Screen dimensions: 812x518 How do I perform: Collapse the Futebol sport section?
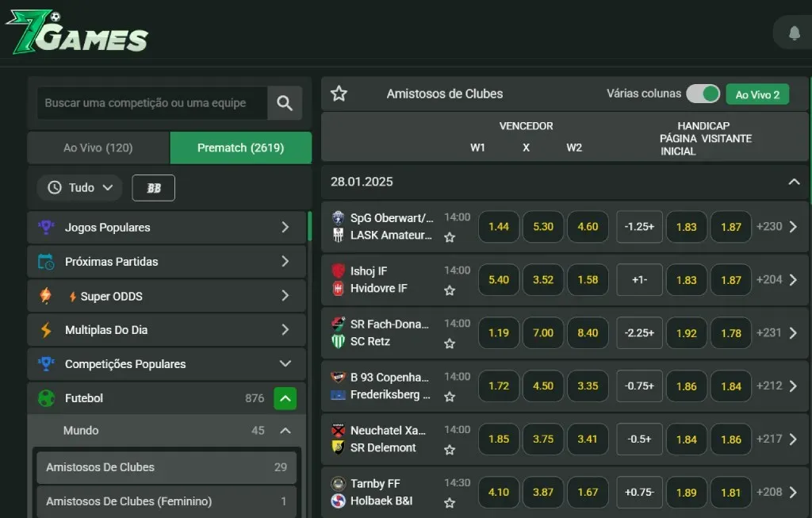coord(285,398)
